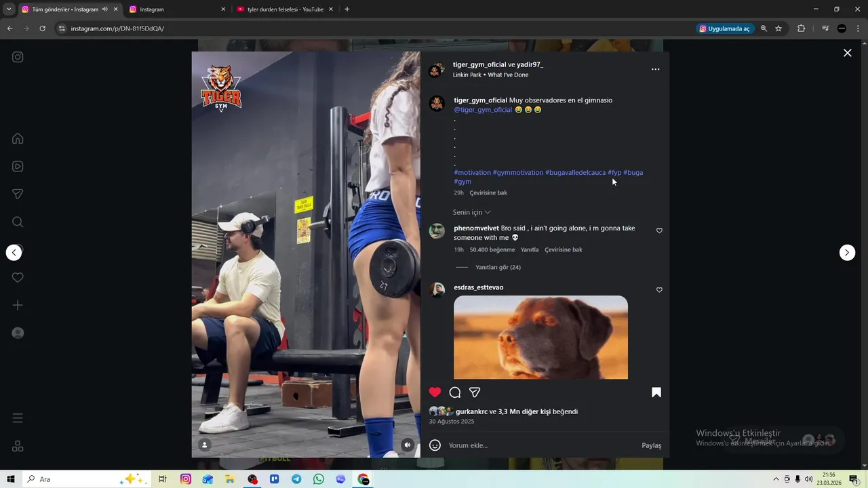The height and width of the screenshot is (488, 868).
Task: Open '50.400 beğenme' likes on comment
Action: (492, 249)
